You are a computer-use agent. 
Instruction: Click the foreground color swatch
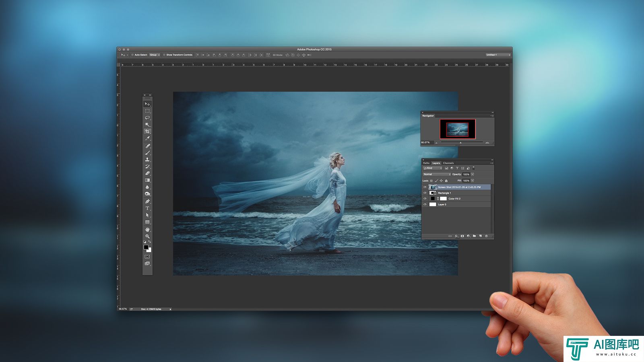coord(146,247)
